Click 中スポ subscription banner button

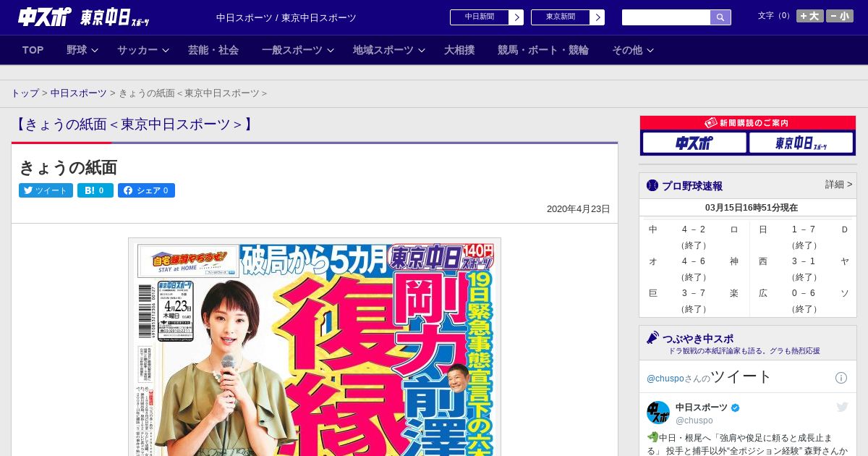[694, 143]
